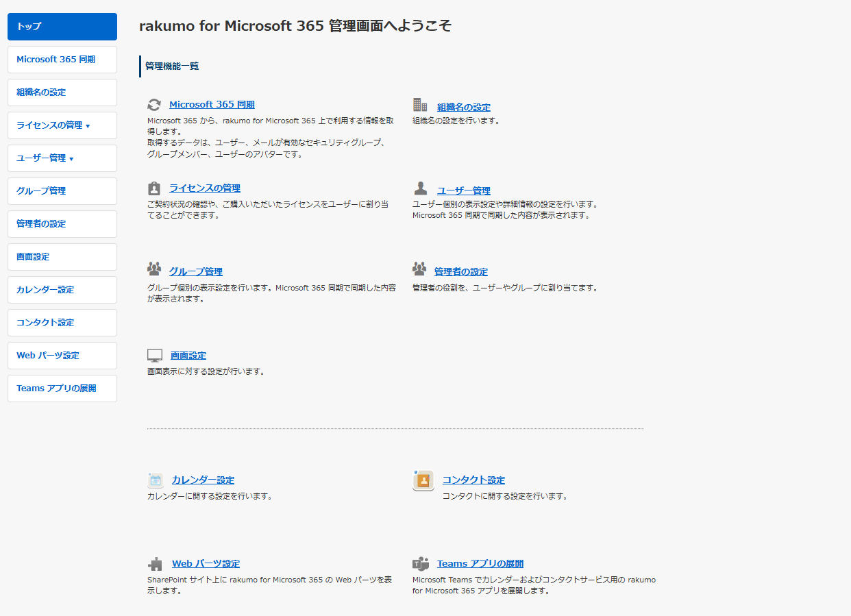Expand the ユーザー管理 sidebar dropdown
851x616 pixels.
pos(62,158)
